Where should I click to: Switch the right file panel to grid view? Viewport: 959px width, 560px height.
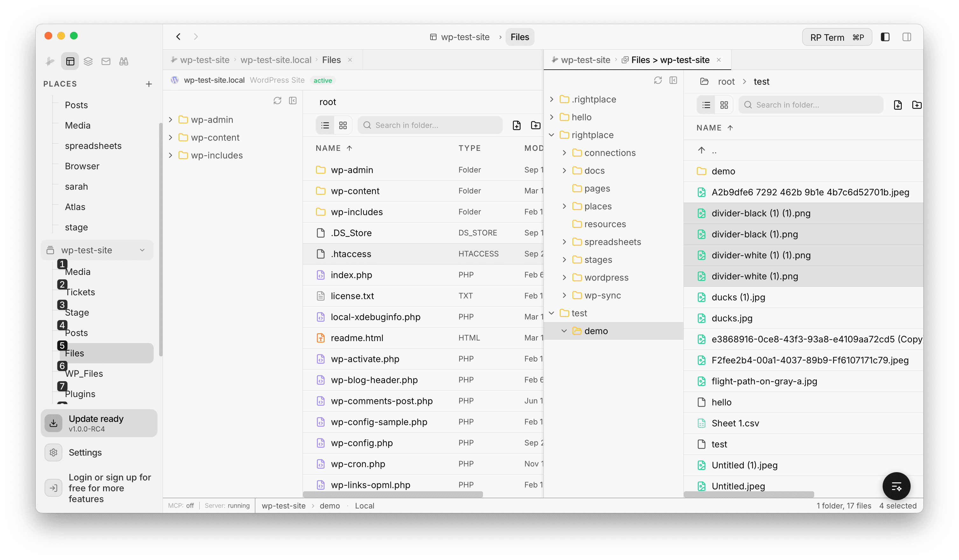724,105
